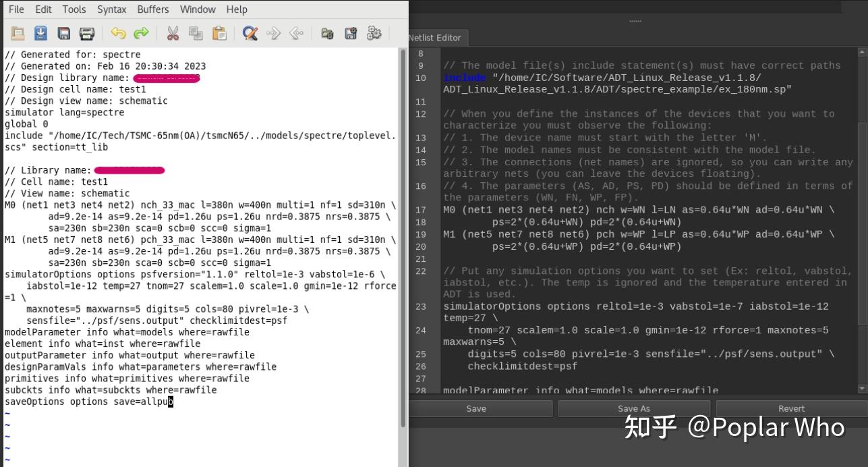Click the Load session folder icon
This screenshot has width=868, height=467.
pos(328,33)
